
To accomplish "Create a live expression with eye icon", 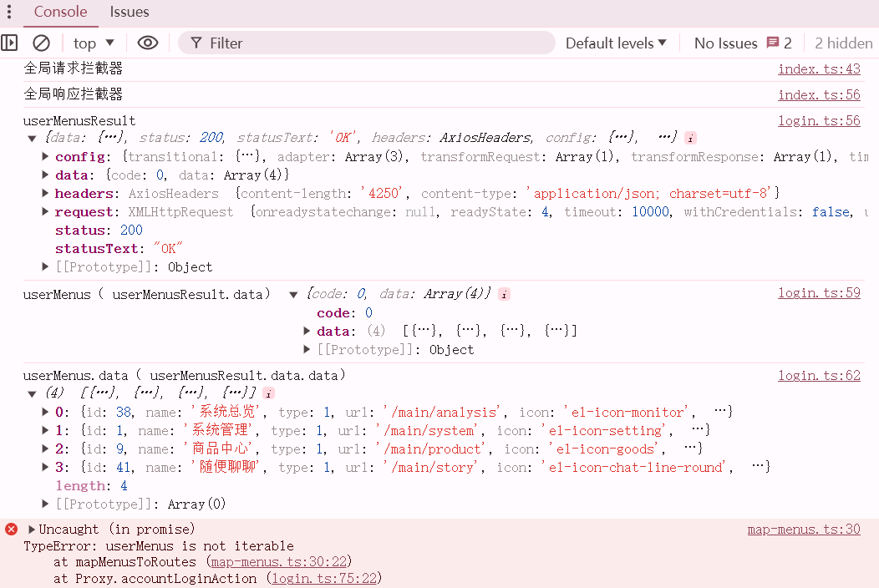I will pos(147,43).
